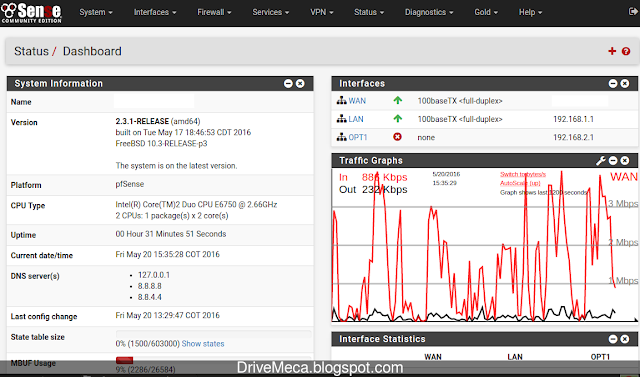640x377 pixels.
Task: Close the Interface Statistics widget
Action: coord(625,339)
